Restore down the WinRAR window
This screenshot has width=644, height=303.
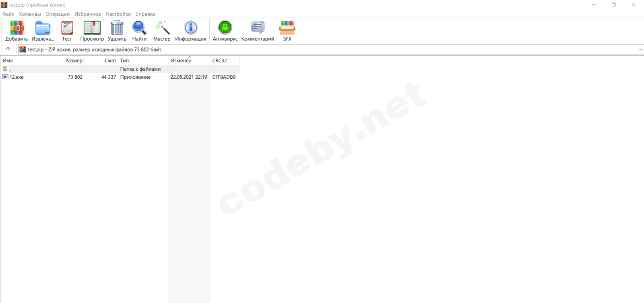pos(614,5)
